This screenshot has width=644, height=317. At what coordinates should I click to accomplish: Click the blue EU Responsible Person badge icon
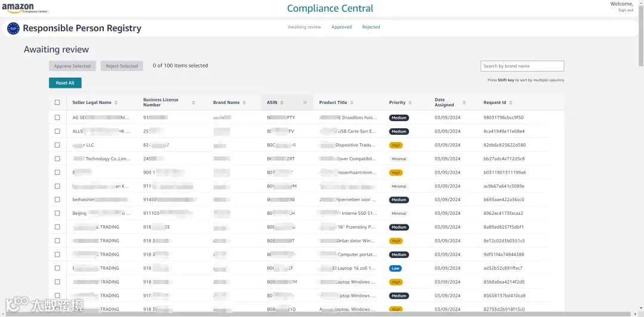point(14,29)
